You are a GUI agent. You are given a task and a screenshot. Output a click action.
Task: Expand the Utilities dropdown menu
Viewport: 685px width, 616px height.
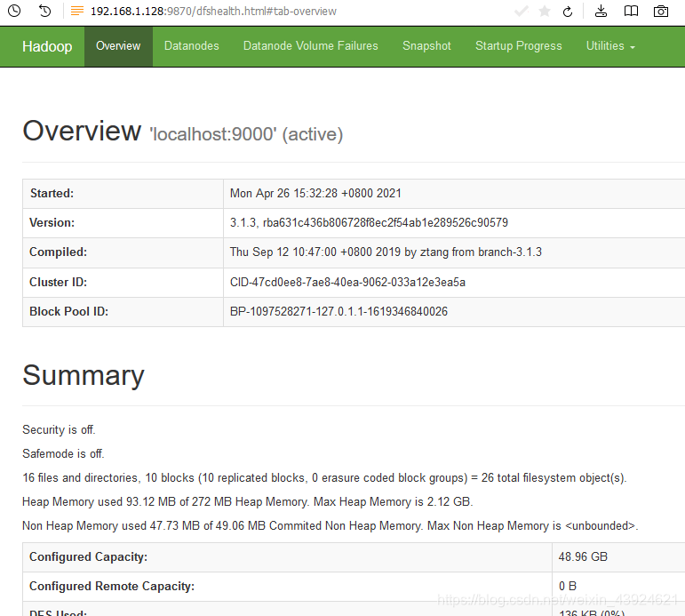(x=610, y=46)
